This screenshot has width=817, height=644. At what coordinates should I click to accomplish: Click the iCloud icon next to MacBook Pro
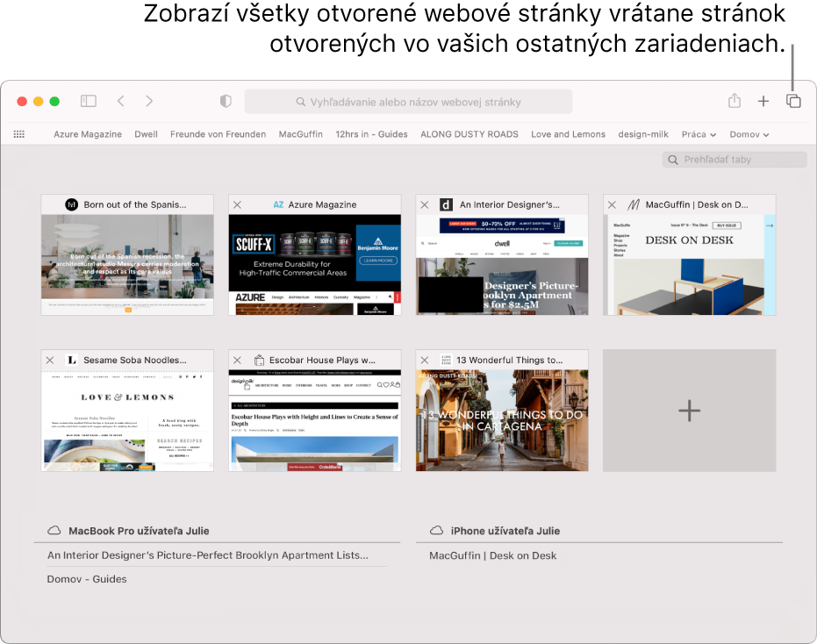pyautogui.click(x=54, y=531)
